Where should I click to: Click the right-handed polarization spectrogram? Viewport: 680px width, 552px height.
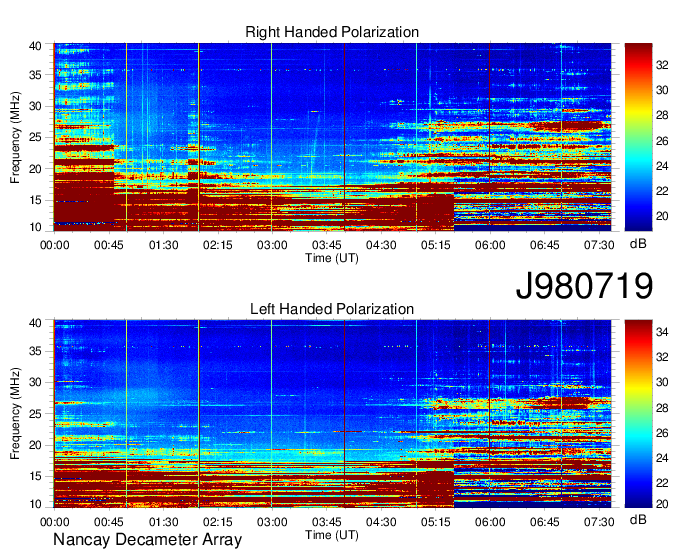pos(332,137)
